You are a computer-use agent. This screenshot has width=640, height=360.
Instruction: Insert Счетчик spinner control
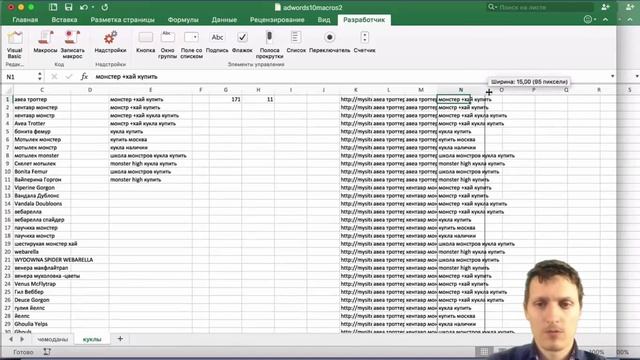[364, 42]
